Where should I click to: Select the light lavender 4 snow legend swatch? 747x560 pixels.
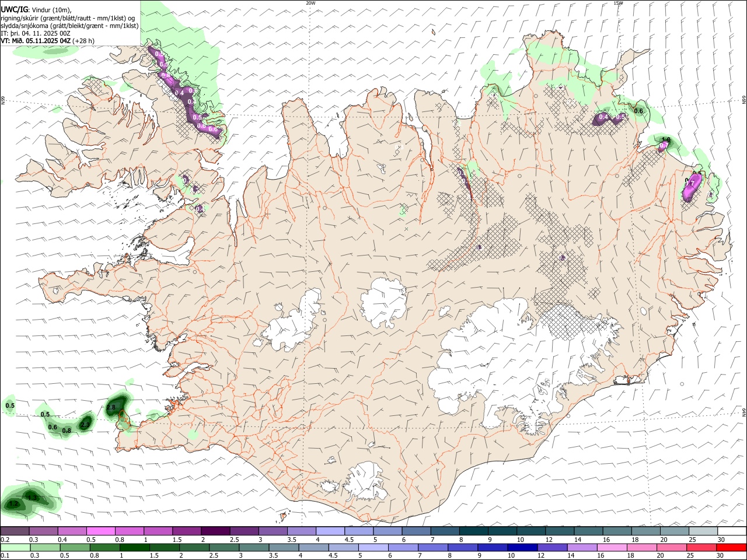tap(329, 531)
